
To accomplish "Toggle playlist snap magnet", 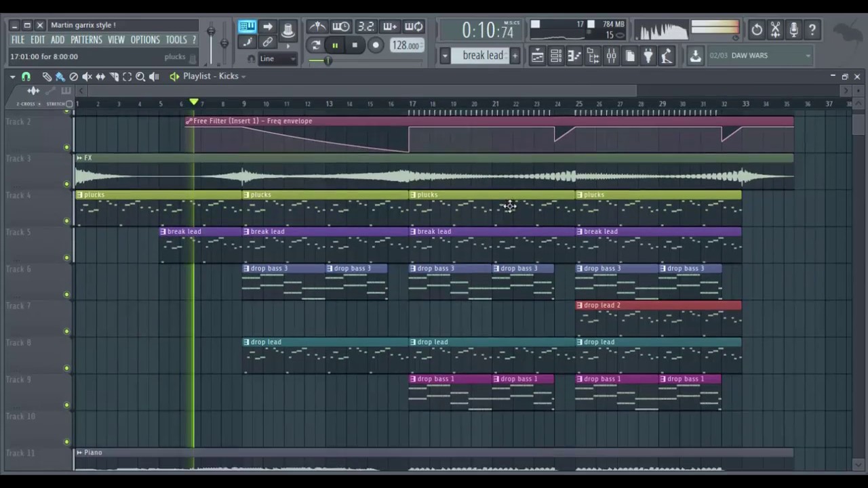I will tap(26, 77).
